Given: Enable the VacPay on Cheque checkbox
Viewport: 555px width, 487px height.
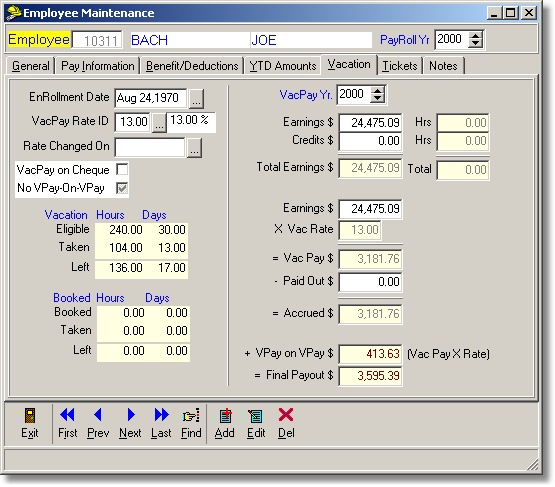Looking at the screenshot, I should point(122,170).
